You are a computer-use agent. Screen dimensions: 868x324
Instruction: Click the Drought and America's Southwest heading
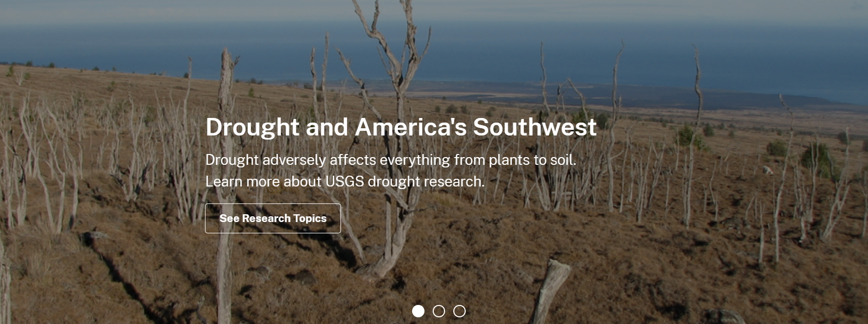(x=401, y=127)
